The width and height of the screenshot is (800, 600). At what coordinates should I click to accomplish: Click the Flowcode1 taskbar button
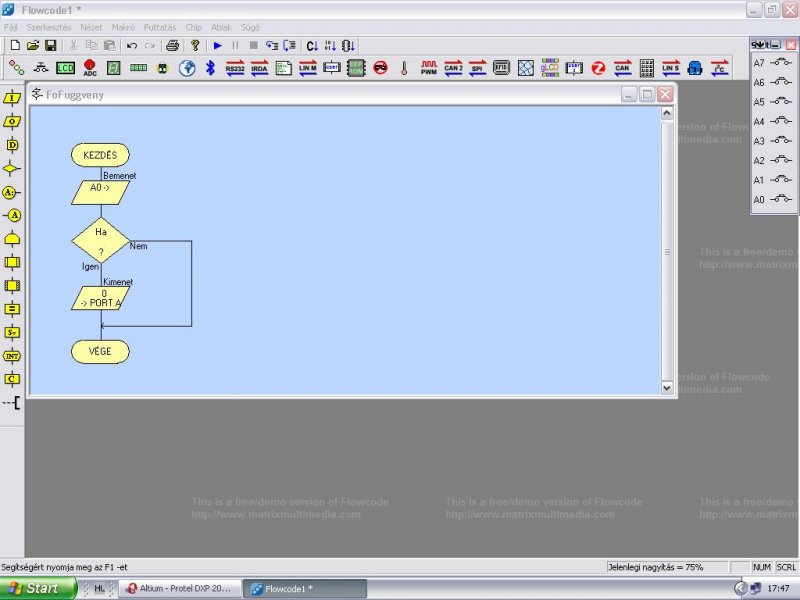click(305, 589)
